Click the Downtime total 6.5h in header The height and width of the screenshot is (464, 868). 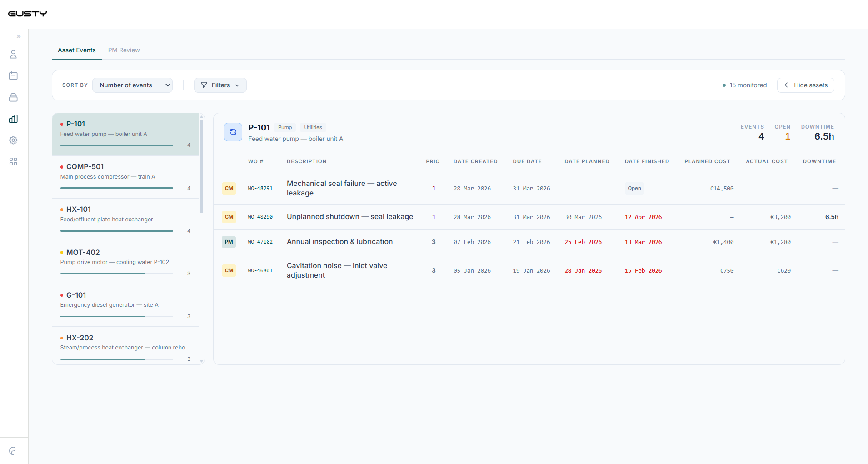824,136
